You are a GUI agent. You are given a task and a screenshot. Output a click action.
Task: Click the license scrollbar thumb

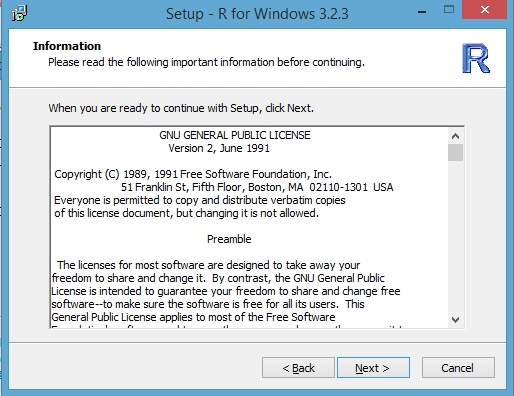[x=455, y=152]
